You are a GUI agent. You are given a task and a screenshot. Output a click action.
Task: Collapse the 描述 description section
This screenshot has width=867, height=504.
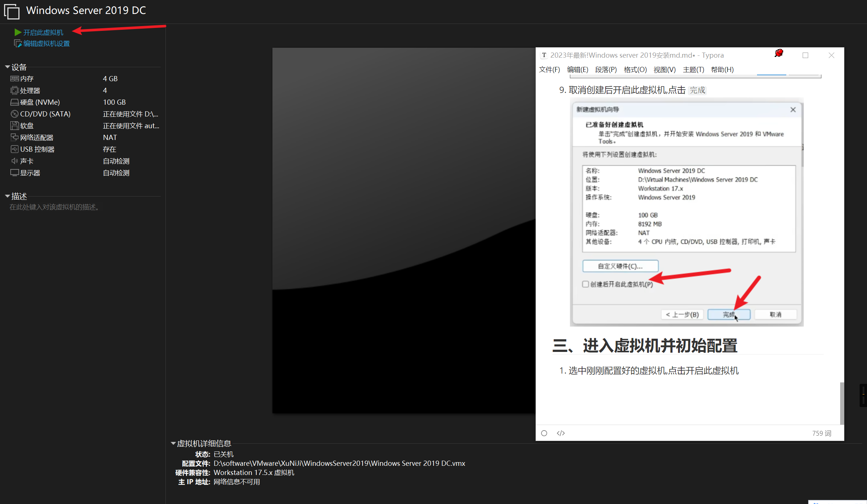(7, 197)
